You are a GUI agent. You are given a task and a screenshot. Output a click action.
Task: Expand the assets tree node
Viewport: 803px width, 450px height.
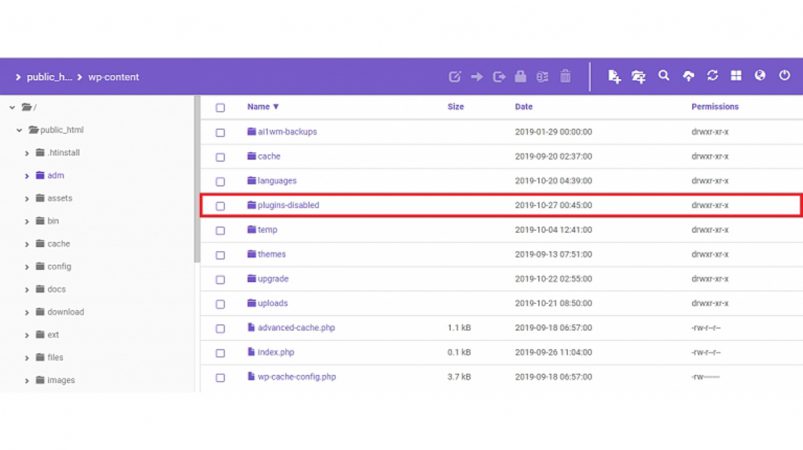pyautogui.click(x=27, y=199)
